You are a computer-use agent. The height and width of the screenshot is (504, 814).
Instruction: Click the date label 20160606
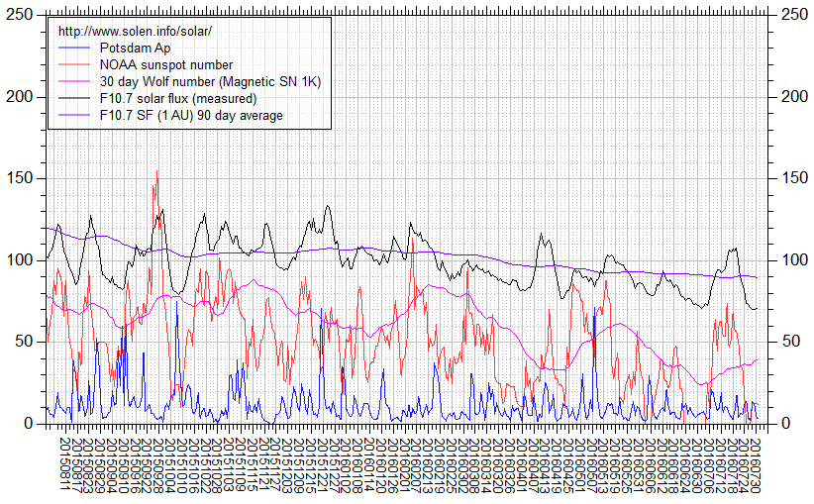tap(650, 465)
